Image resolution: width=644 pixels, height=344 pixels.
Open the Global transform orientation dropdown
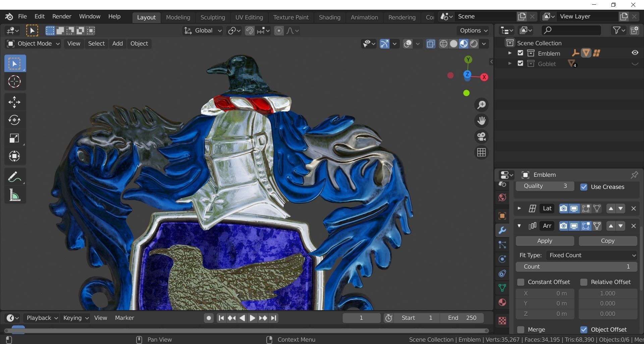203,31
